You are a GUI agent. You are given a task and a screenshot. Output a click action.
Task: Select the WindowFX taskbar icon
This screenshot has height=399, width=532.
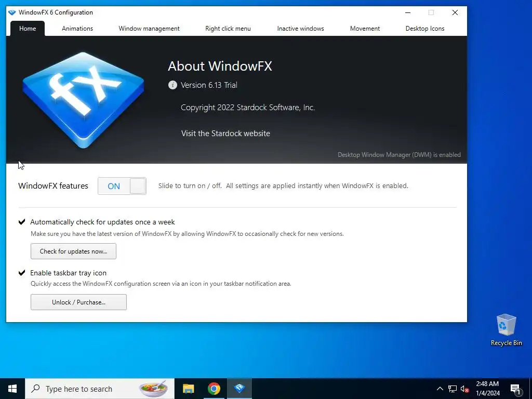240,389
